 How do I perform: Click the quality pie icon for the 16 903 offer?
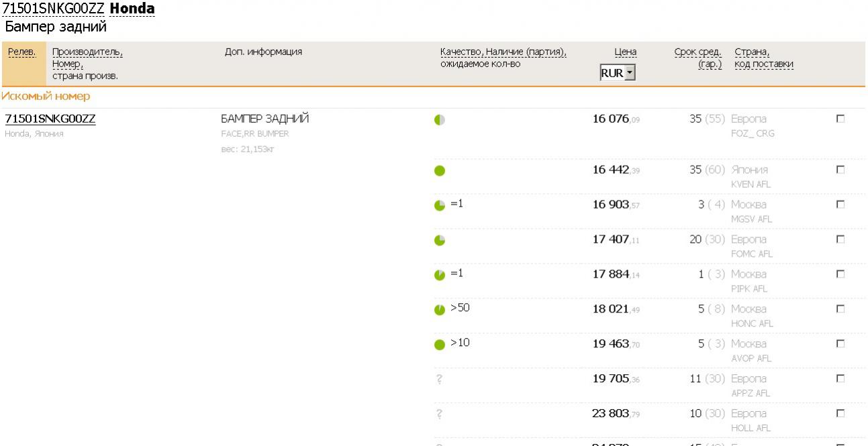pyautogui.click(x=440, y=205)
